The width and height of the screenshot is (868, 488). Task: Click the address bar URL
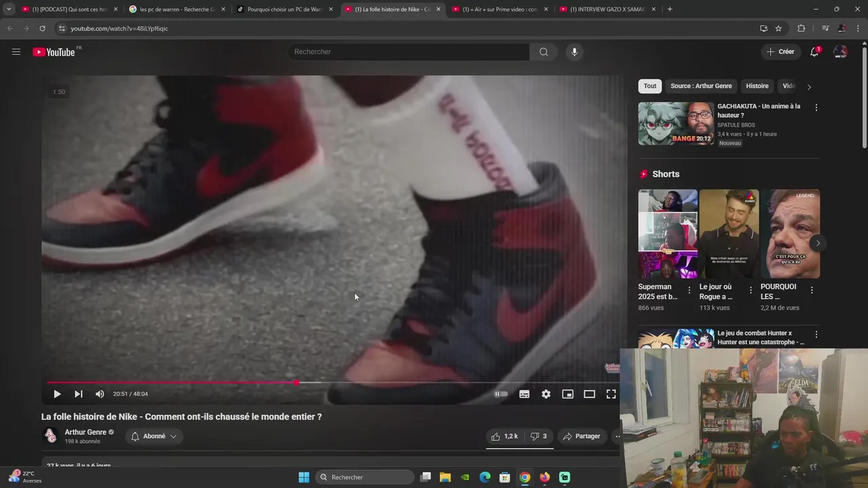(119, 28)
